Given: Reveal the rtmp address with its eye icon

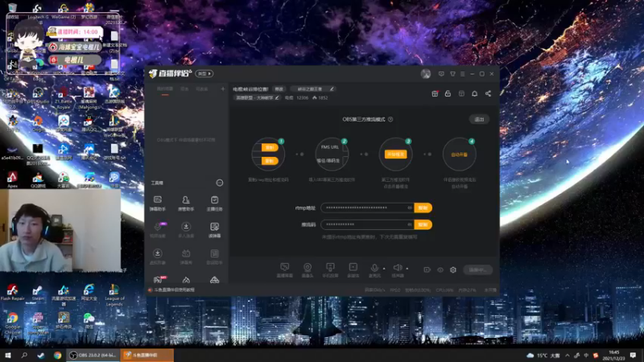Looking at the screenshot, I should point(410,208).
